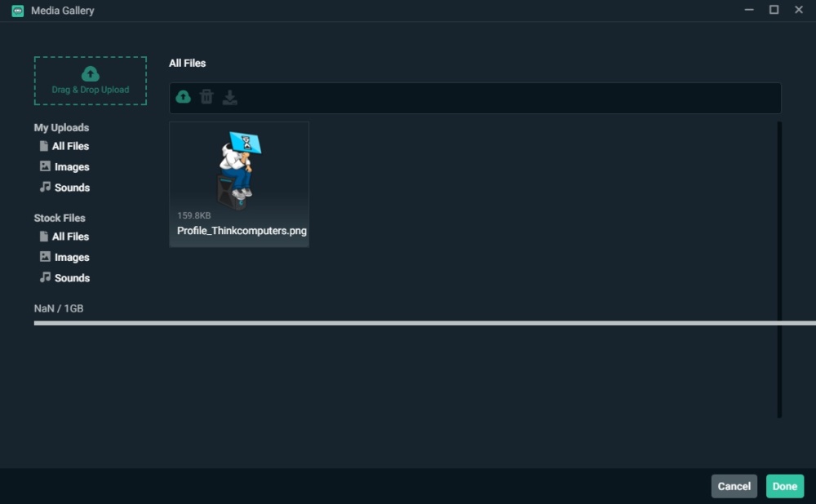Select Sounds under My Uploads

click(x=64, y=188)
